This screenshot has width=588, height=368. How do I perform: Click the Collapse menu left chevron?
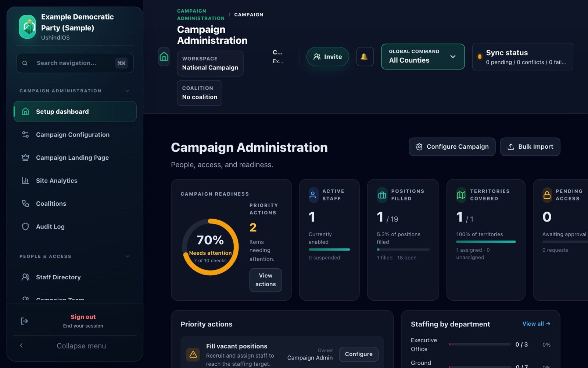pos(21,346)
